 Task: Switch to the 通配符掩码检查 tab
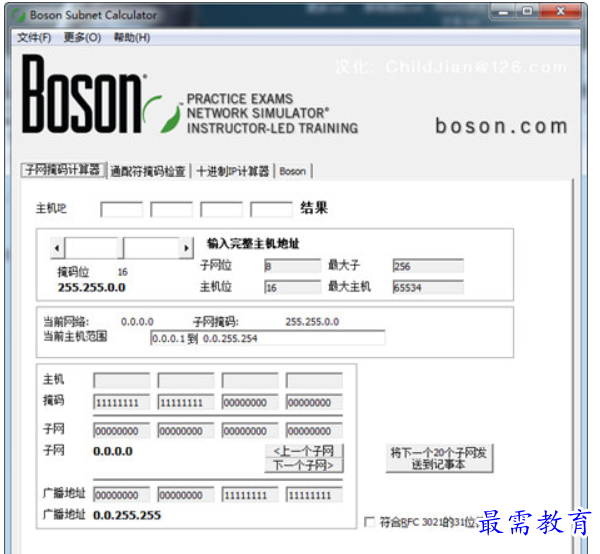[148, 171]
